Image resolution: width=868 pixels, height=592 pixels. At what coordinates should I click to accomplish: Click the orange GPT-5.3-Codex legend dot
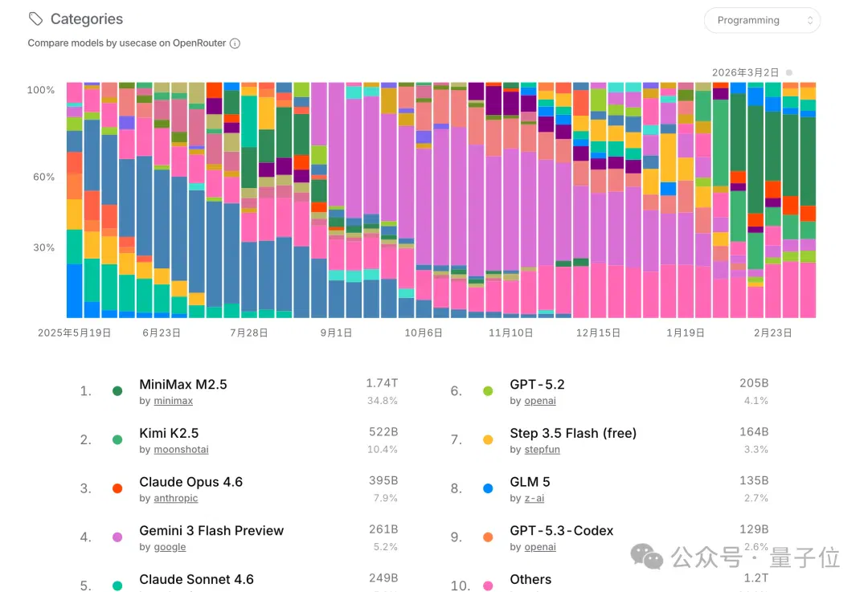[x=488, y=537]
